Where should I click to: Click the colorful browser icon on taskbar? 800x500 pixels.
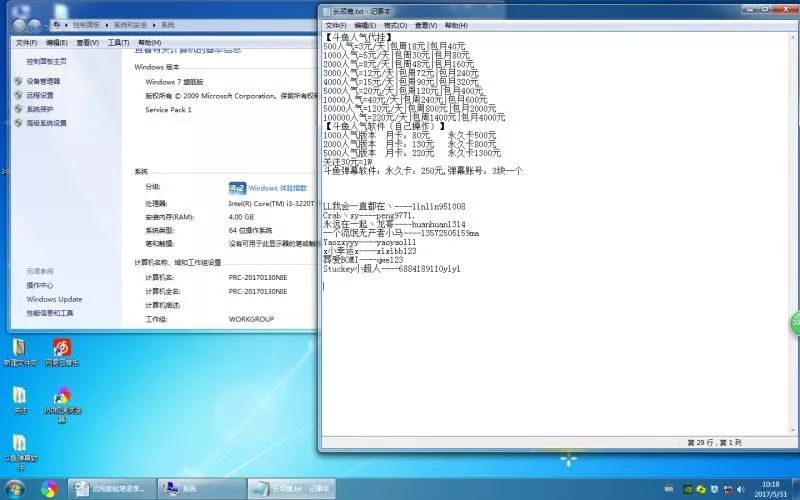point(49,489)
